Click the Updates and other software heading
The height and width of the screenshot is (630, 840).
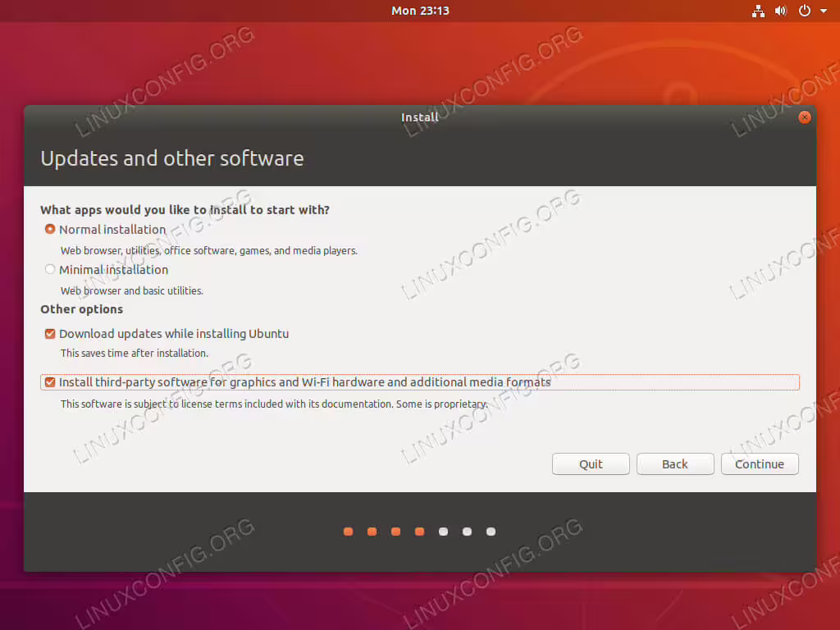pyautogui.click(x=172, y=158)
